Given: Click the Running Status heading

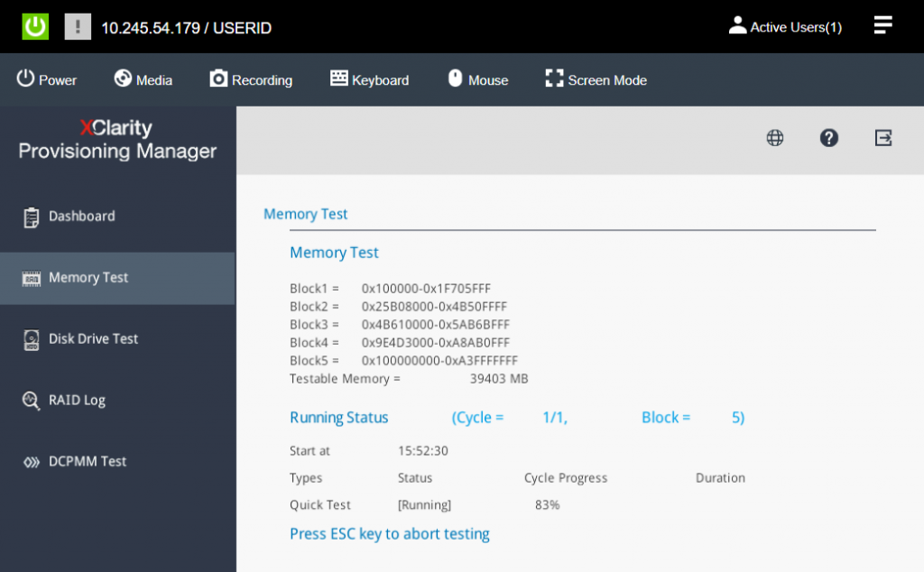Looking at the screenshot, I should 339,418.
